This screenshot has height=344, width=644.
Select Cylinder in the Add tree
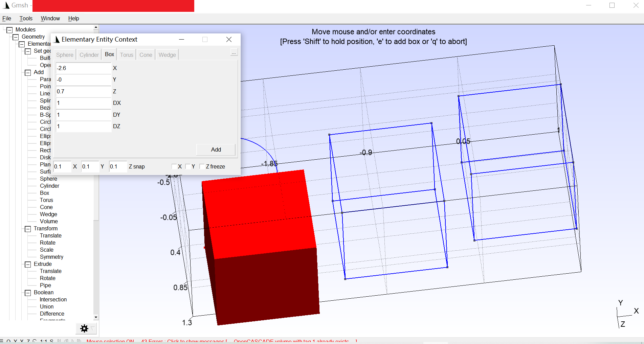pyautogui.click(x=49, y=186)
